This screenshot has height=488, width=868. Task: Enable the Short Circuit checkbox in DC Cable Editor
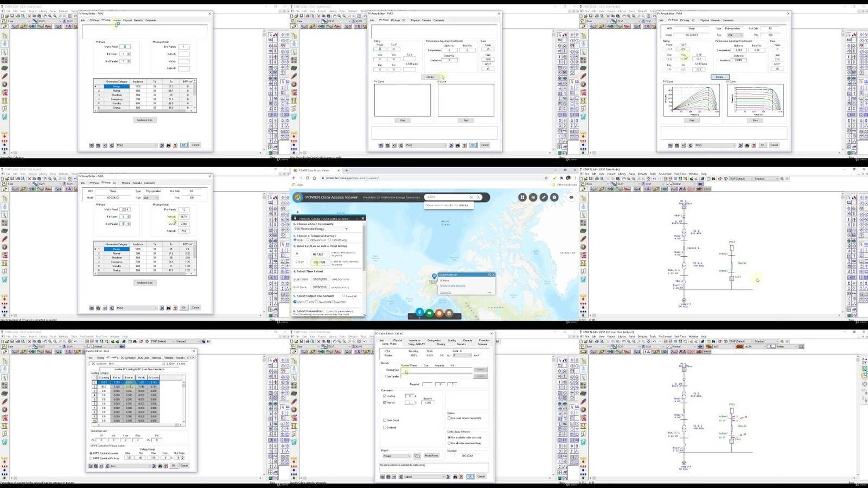pos(385,420)
